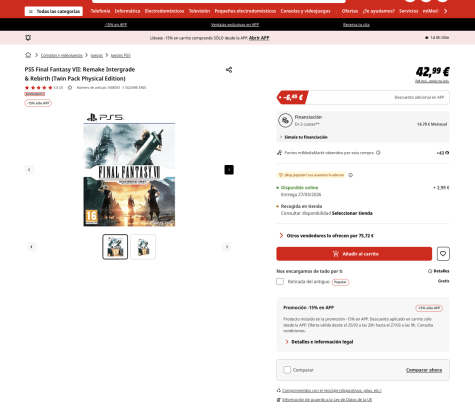
Task: Check the Comparar checkbox
Action: (287, 370)
